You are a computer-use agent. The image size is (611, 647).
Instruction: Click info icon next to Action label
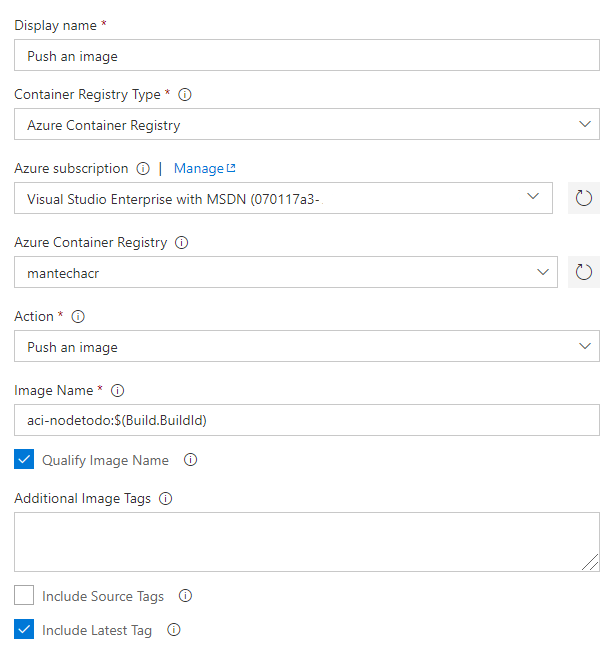[x=78, y=316]
